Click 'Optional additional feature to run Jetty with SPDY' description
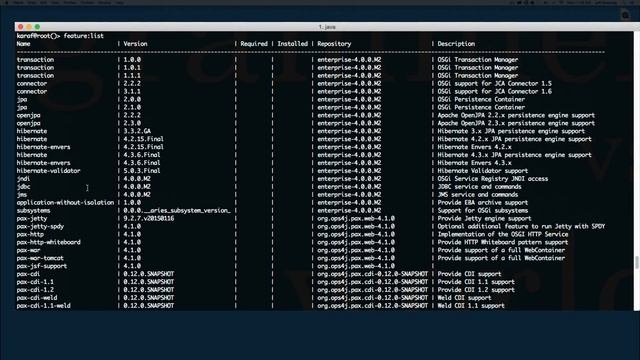This screenshot has width=640, height=360. [x=521, y=227]
